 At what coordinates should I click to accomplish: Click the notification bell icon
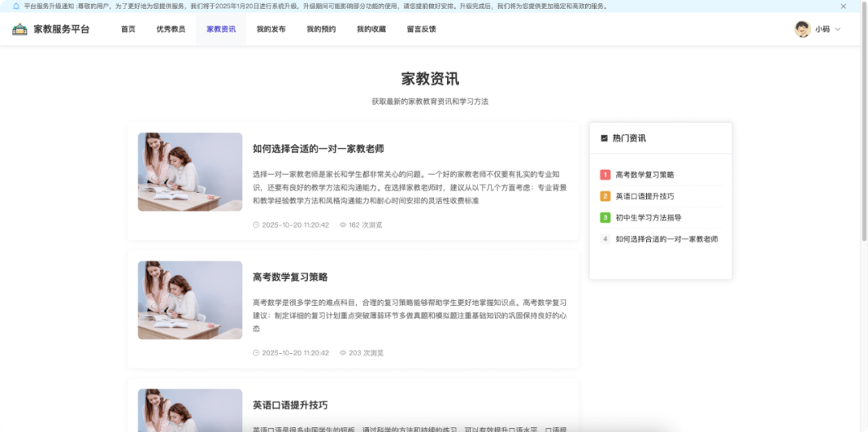[15, 6]
